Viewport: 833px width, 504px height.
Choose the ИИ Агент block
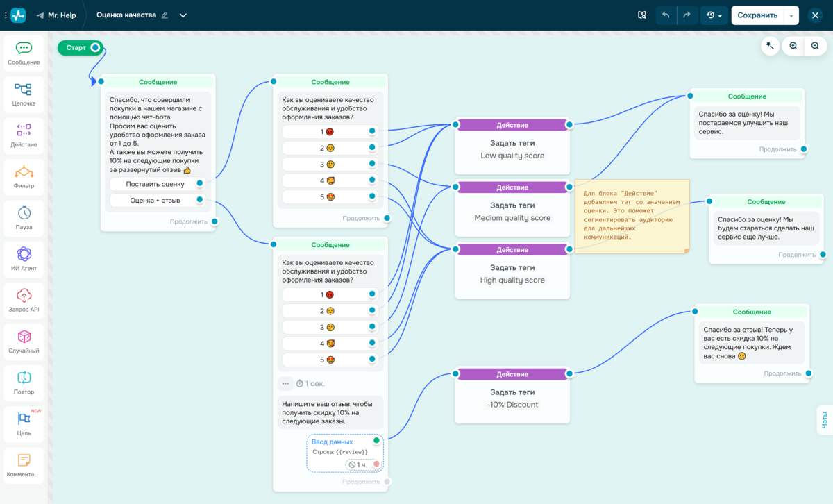coord(24,259)
